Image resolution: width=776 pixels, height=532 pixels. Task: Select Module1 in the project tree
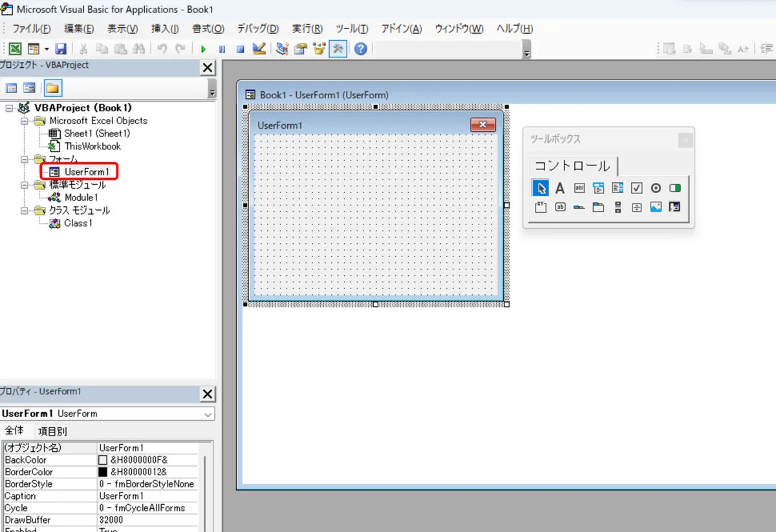click(81, 198)
